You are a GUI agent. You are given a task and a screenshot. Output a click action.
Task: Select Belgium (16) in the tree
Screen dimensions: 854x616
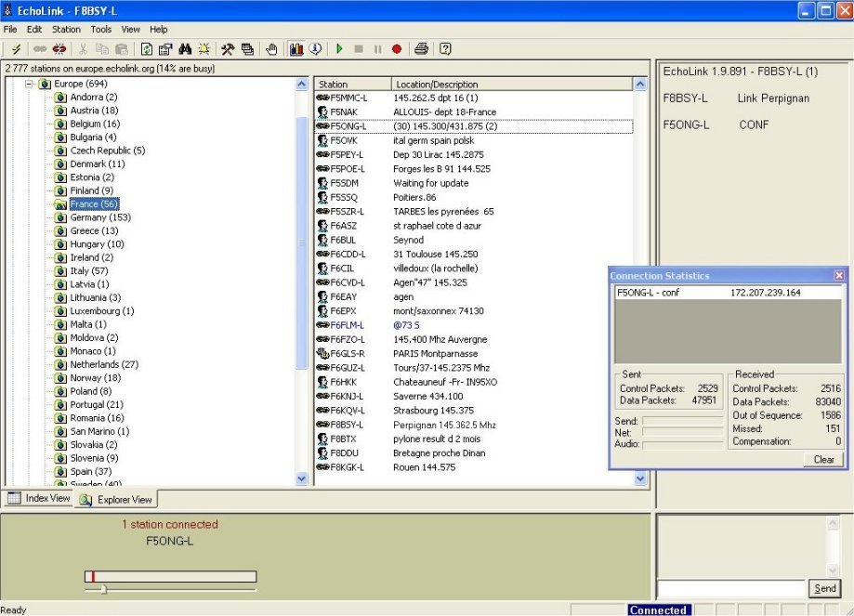point(95,124)
